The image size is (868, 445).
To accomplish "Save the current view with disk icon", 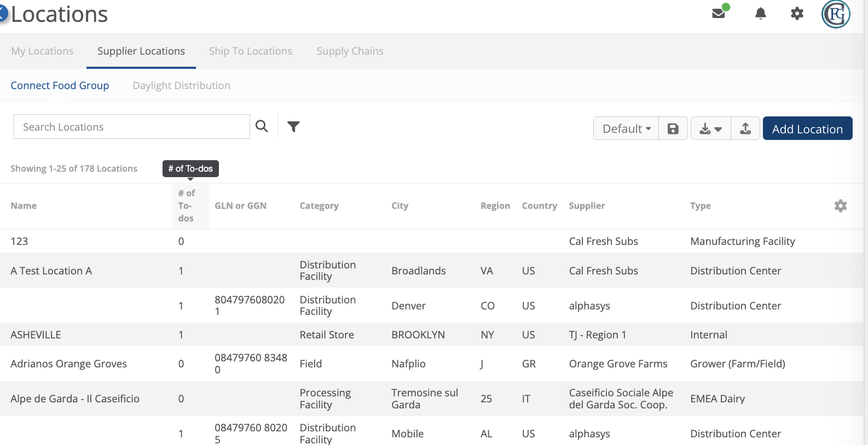I will pos(673,128).
